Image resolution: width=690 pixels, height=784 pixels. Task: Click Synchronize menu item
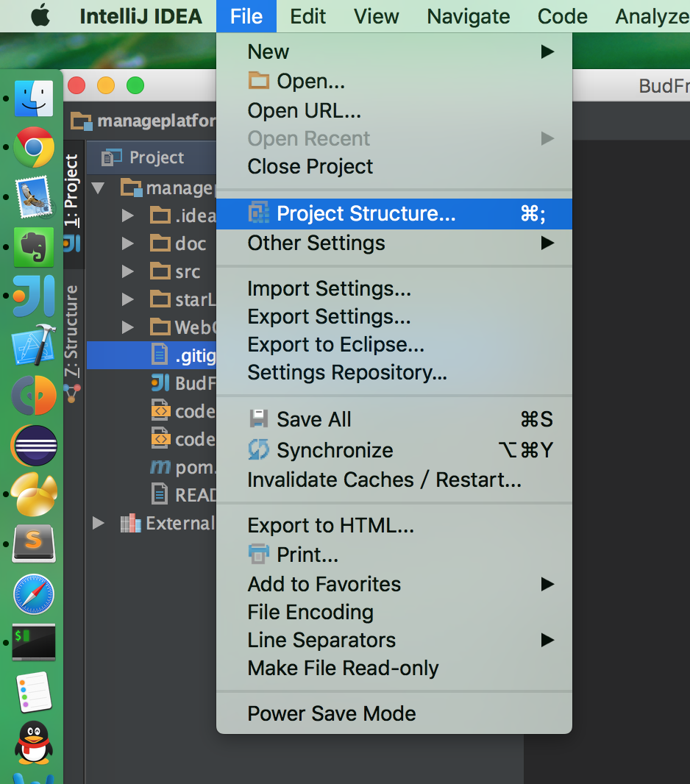pyautogui.click(x=394, y=450)
